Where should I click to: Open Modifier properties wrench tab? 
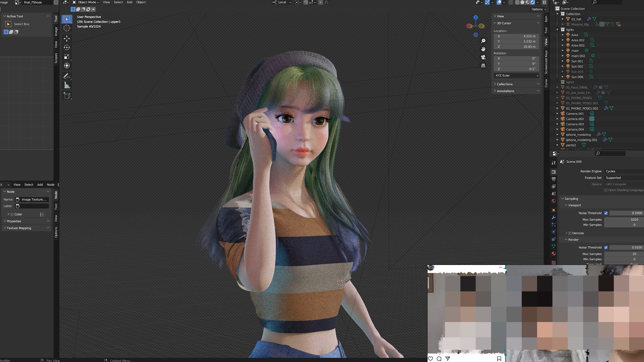pos(554,217)
